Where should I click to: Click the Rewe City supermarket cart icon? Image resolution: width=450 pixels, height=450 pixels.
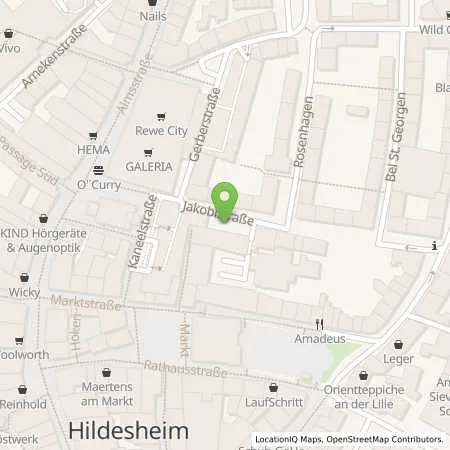point(161,117)
